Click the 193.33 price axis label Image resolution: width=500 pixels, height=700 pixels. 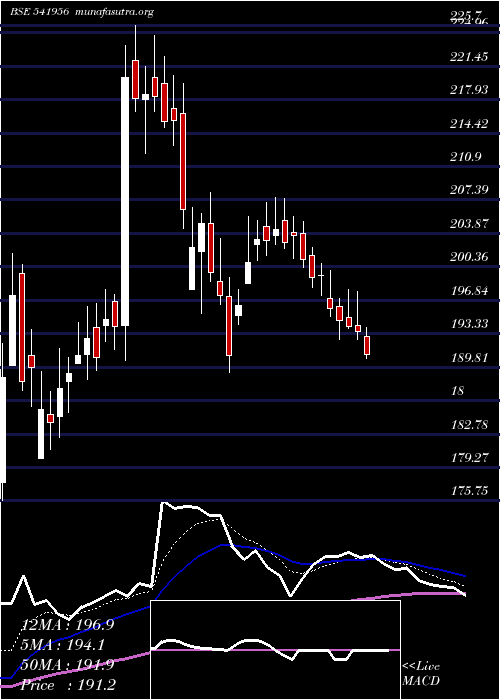(469, 324)
